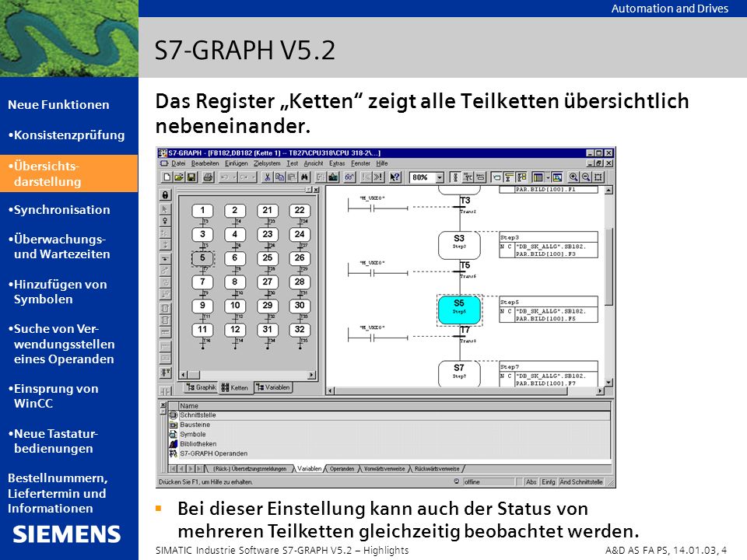Screen dimensions: 747x560
Task: Click the zoom out magnifier icon
Action: click(586, 177)
